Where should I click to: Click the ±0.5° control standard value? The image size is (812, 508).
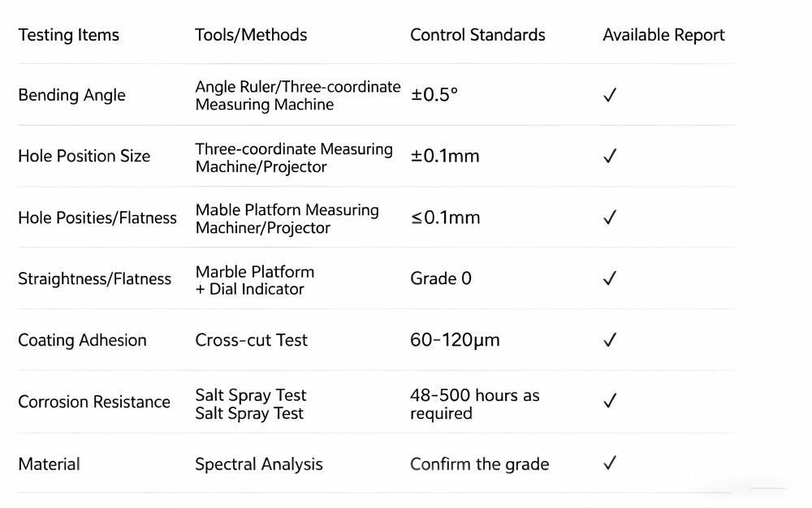point(434,95)
